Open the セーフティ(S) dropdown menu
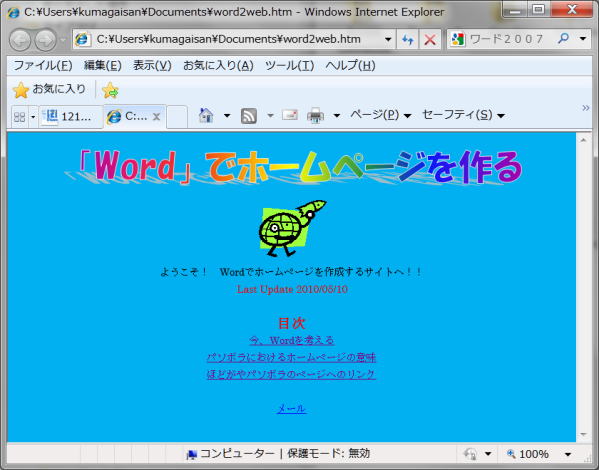 (463, 115)
